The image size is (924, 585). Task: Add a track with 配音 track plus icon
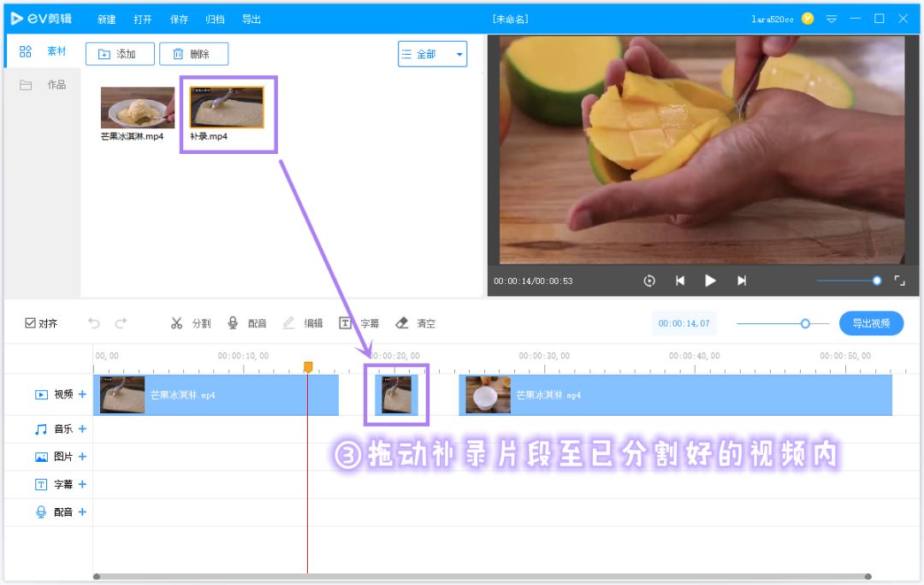tap(82, 512)
